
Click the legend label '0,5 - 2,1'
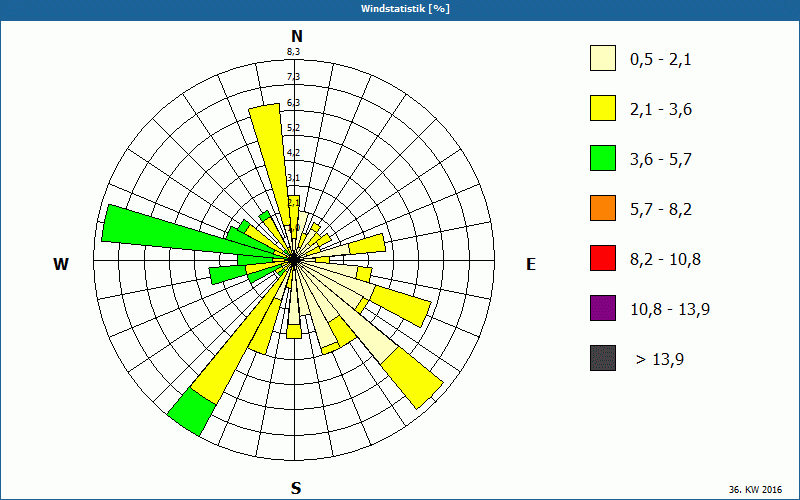(661, 60)
